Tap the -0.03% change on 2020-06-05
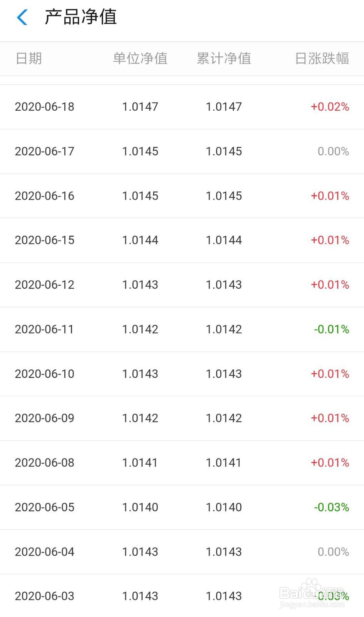The width and height of the screenshot is (364, 617). pyautogui.click(x=331, y=507)
